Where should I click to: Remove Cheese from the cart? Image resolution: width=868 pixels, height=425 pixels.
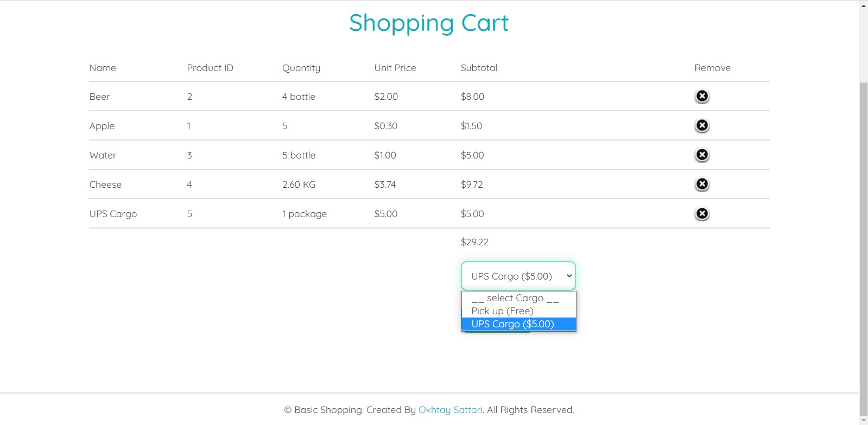(x=702, y=184)
